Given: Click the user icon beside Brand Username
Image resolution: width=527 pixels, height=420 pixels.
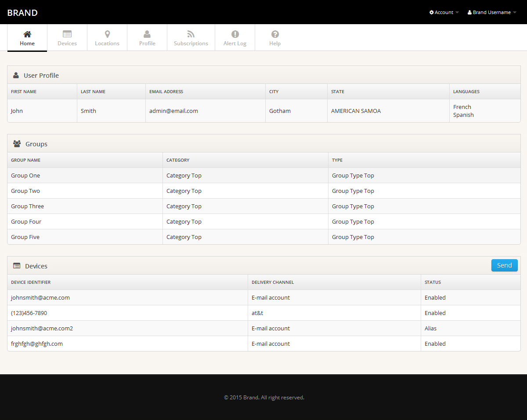Looking at the screenshot, I should pos(469,12).
